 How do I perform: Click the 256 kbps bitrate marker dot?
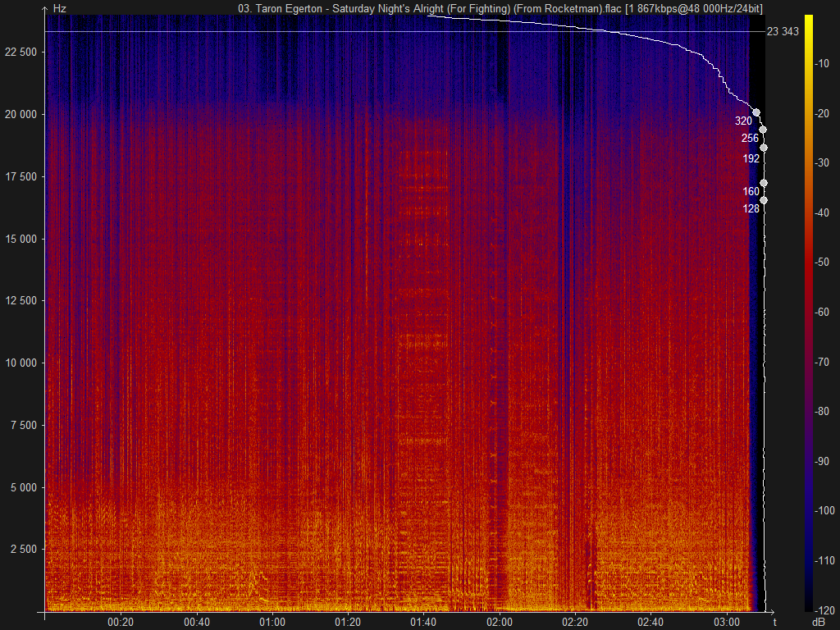point(763,130)
